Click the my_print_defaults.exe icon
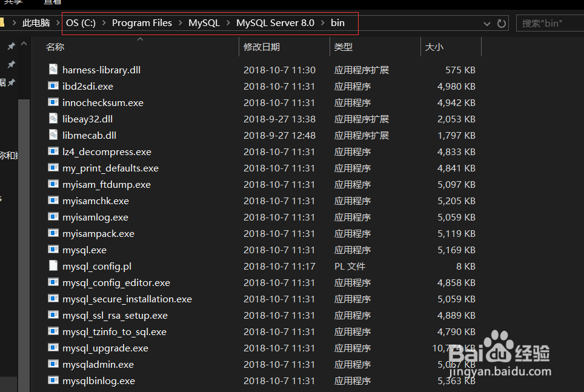The width and height of the screenshot is (584, 392). coord(53,168)
